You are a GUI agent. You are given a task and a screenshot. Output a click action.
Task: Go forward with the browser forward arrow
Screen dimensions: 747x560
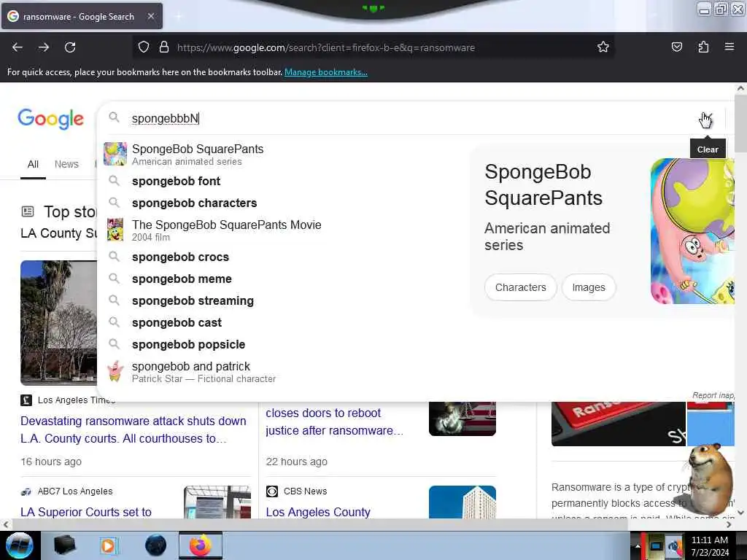point(44,47)
